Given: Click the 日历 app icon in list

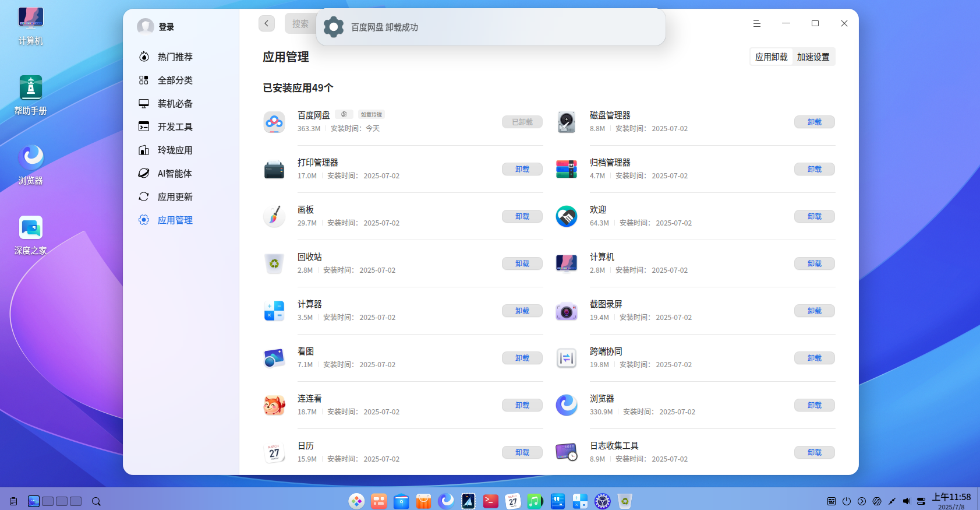Looking at the screenshot, I should pos(274,452).
